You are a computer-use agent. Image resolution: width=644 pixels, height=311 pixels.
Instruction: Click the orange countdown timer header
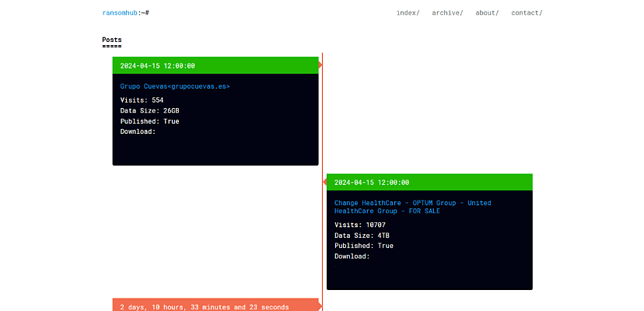[x=215, y=305]
